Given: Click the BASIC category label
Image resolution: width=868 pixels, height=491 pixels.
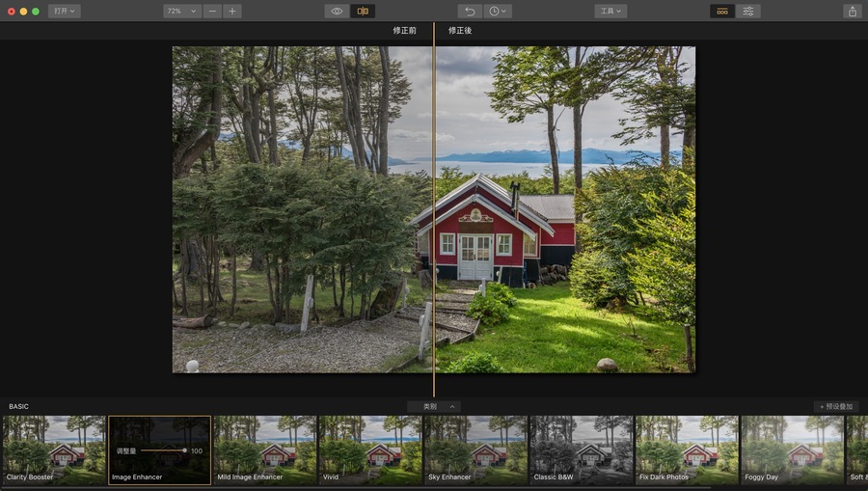Looking at the screenshot, I should pyautogui.click(x=19, y=406).
